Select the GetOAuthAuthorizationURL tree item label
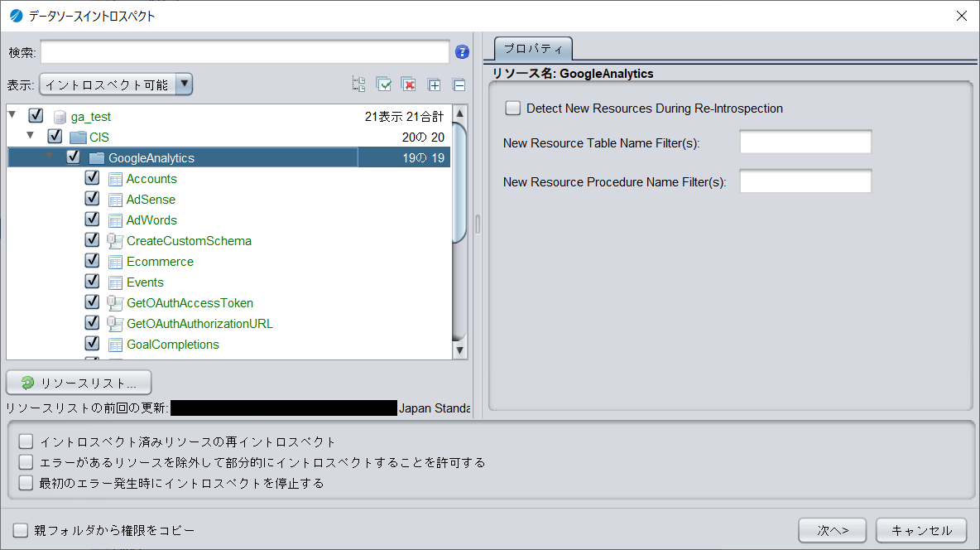 coord(199,324)
